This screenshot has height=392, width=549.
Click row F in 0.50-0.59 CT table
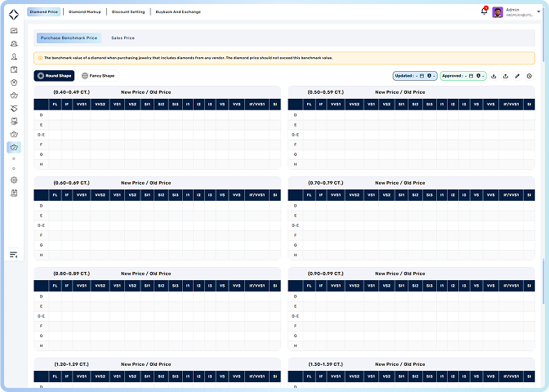412,145
